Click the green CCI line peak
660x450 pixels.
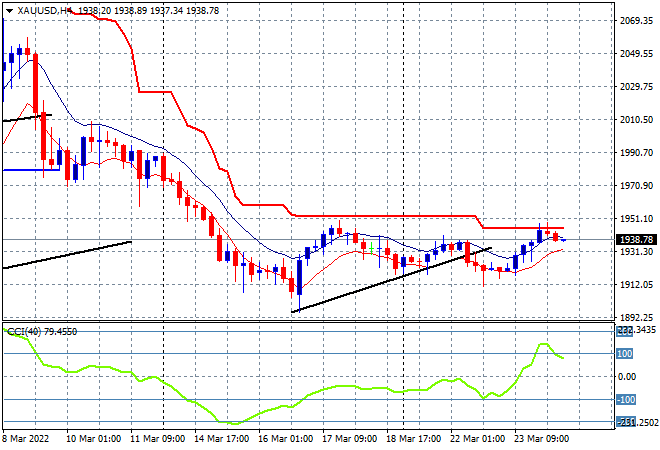click(545, 345)
